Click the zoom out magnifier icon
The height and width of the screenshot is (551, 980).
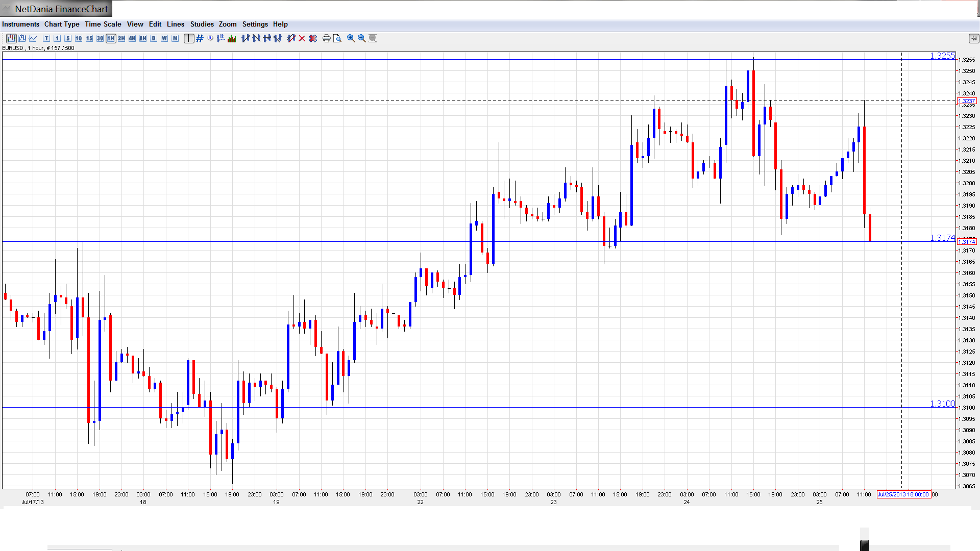tap(362, 38)
